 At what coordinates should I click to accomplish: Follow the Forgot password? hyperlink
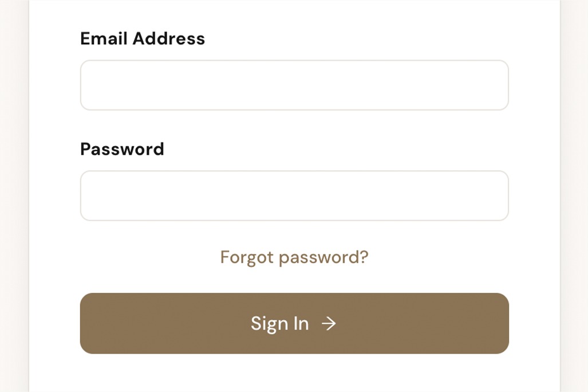pyautogui.click(x=294, y=257)
